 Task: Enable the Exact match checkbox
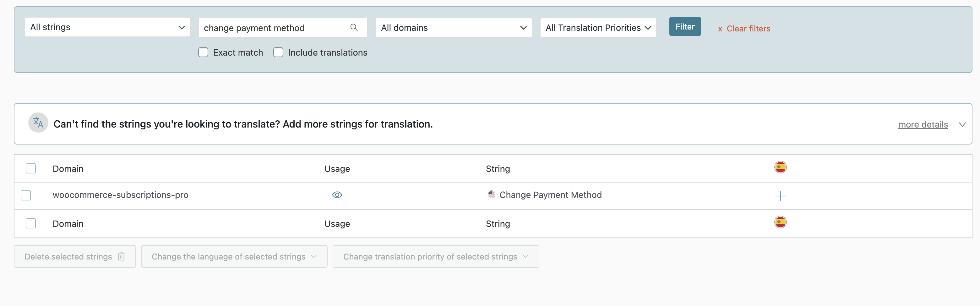pyautogui.click(x=203, y=52)
